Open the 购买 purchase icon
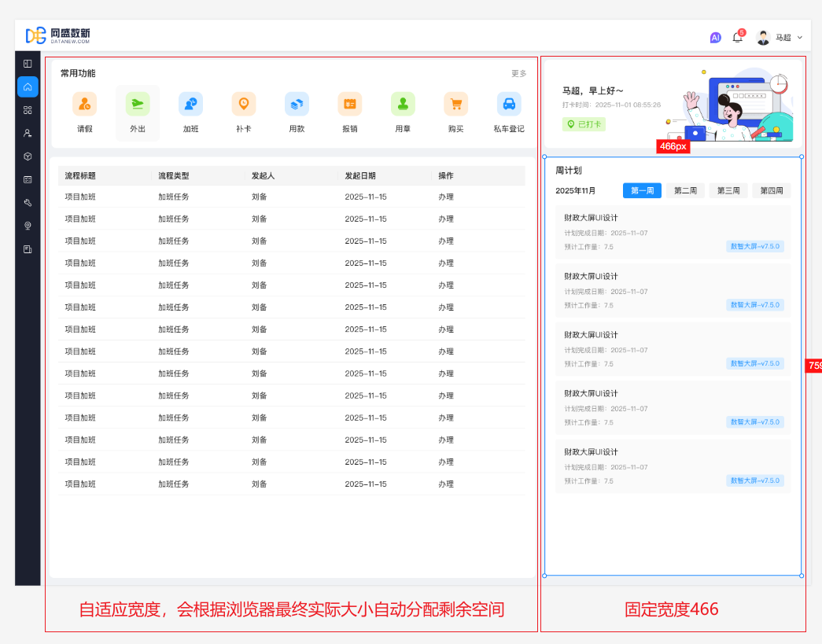The height and width of the screenshot is (644, 822). [x=456, y=104]
